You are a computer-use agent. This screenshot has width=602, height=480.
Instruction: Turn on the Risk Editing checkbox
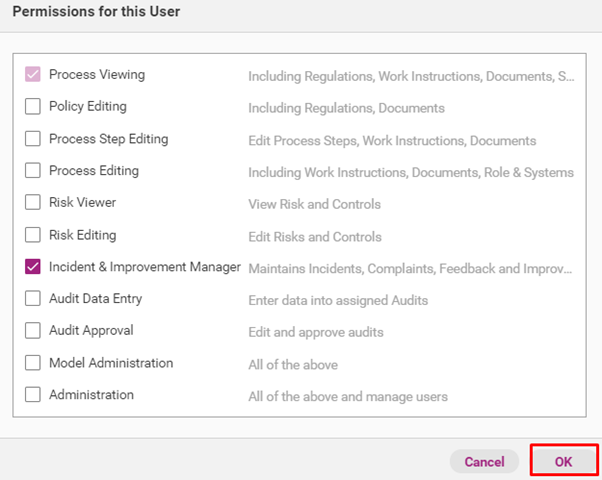pyautogui.click(x=33, y=235)
